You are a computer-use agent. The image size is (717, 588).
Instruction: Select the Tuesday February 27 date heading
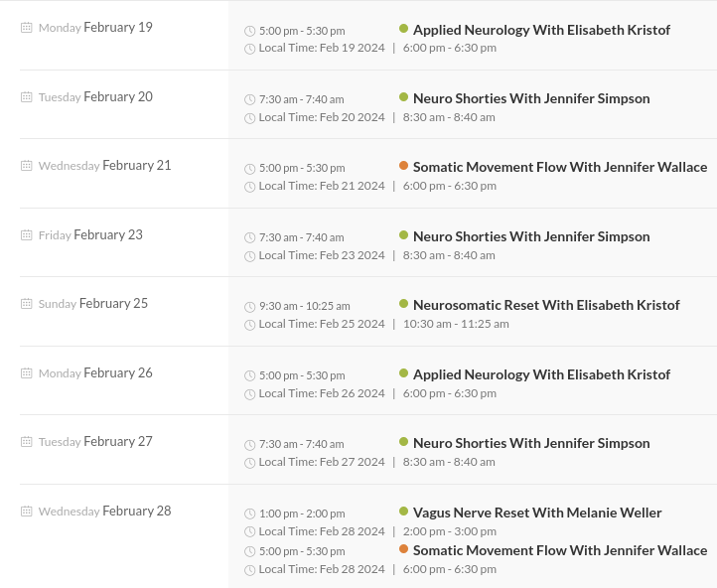(95, 442)
